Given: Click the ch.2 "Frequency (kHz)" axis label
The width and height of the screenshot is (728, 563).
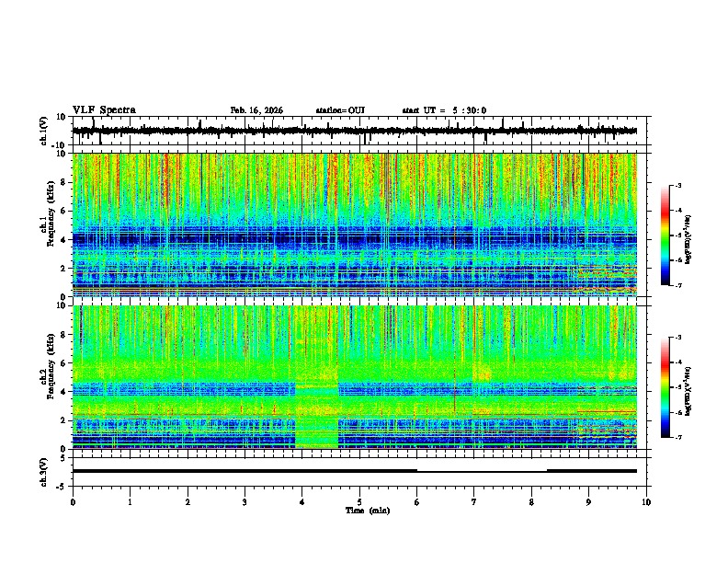Looking at the screenshot, I should pyautogui.click(x=51, y=366).
